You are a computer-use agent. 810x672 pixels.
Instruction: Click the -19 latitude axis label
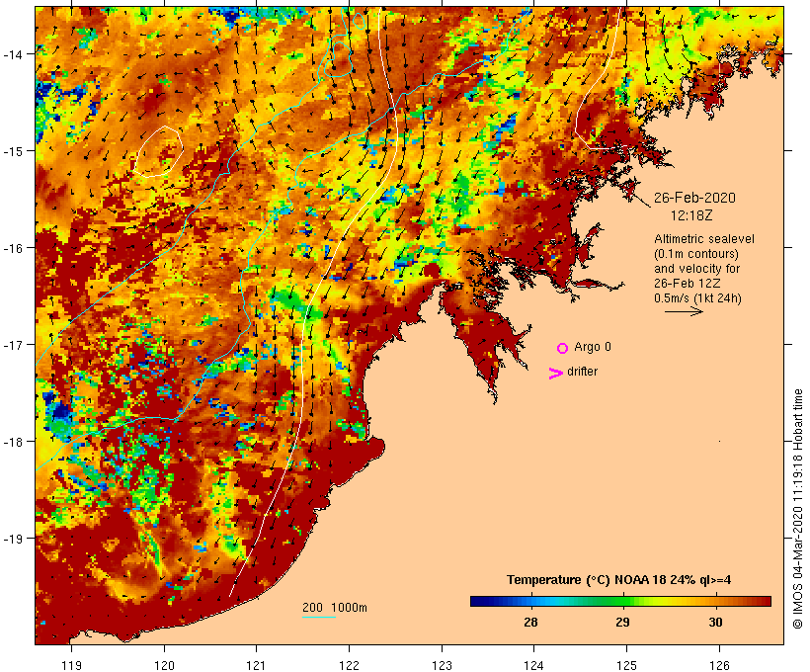pos(13,539)
